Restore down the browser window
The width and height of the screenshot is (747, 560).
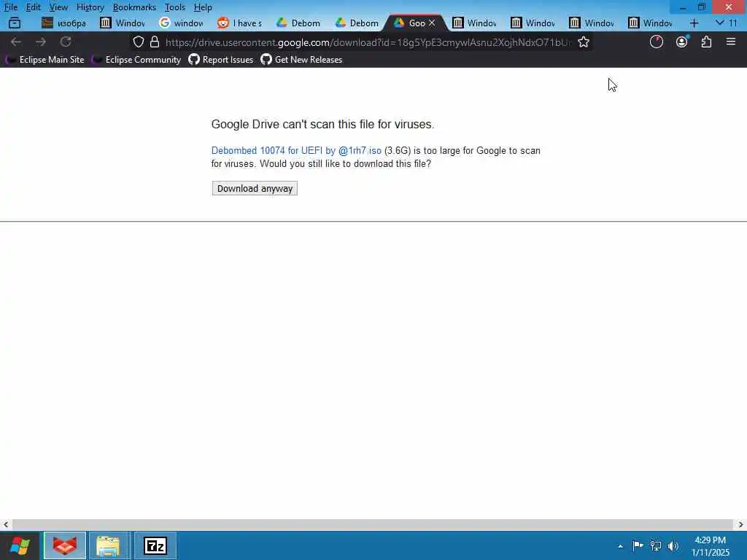pyautogui.click(x=702, y=7)
